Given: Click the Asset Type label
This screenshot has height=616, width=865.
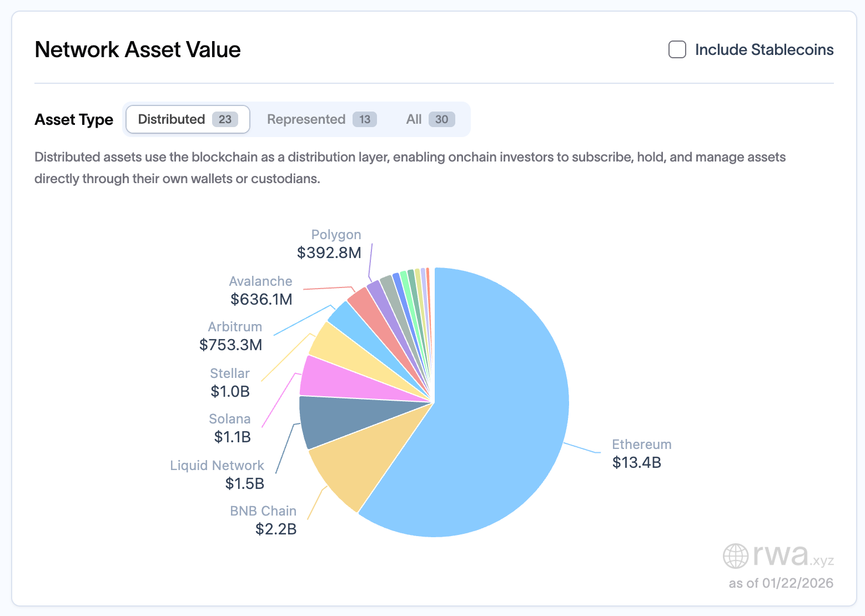Looking at the screenshot, I should pyautogui.click(x=74, y=120).
